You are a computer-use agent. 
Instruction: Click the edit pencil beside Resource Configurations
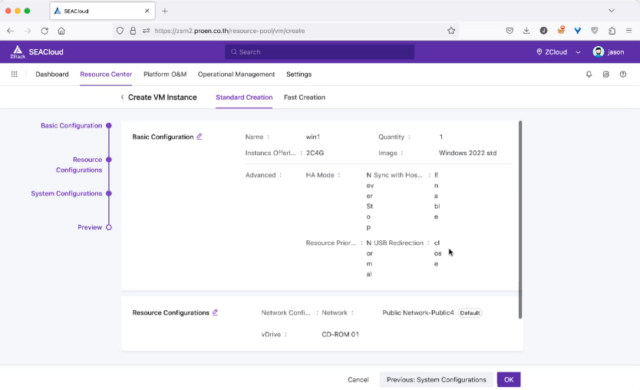point(215,312)
